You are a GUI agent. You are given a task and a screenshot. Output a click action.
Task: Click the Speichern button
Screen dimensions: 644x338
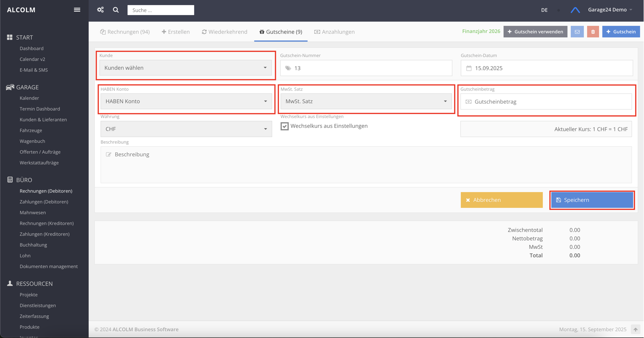(592, 200)
